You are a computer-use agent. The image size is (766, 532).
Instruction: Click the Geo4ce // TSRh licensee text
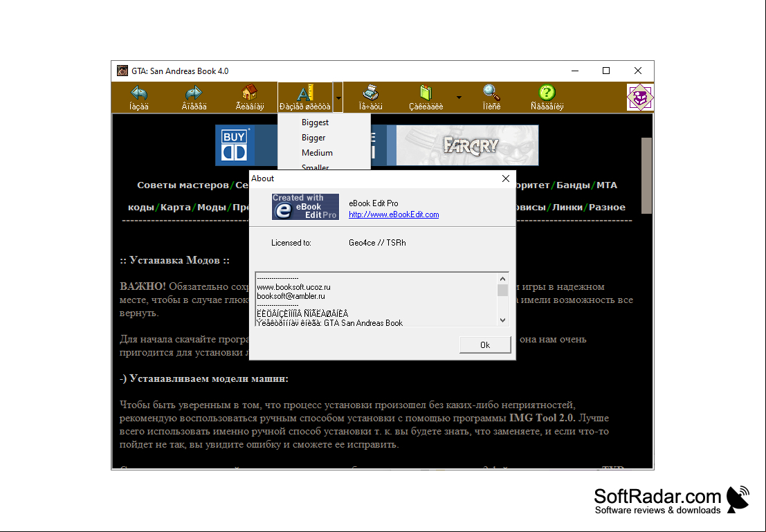point(377,243)
